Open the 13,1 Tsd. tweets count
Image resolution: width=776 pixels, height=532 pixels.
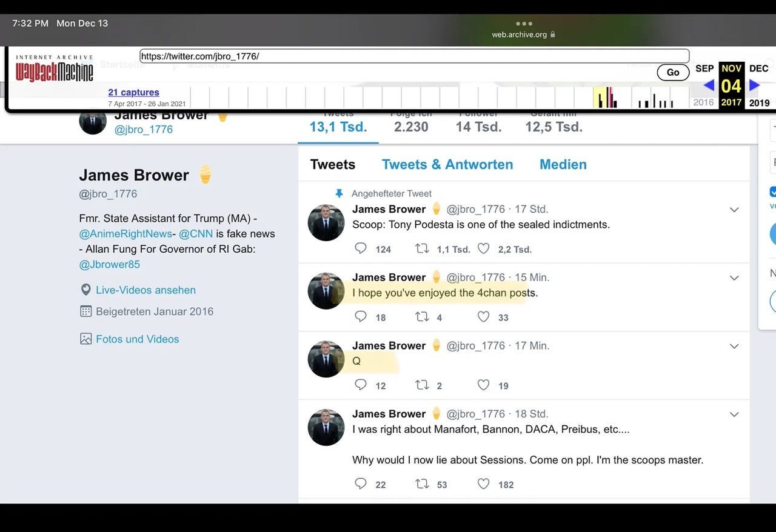(338, 126)
